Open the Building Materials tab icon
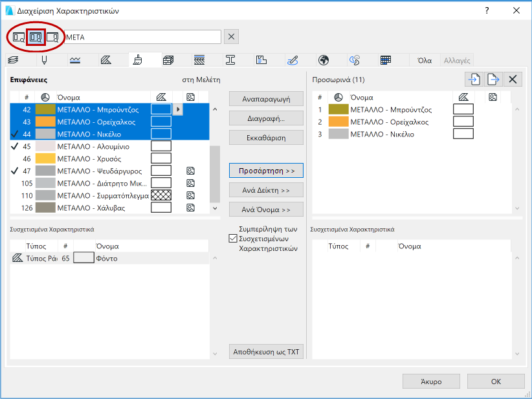532x399 pixels. click(169, 61)
